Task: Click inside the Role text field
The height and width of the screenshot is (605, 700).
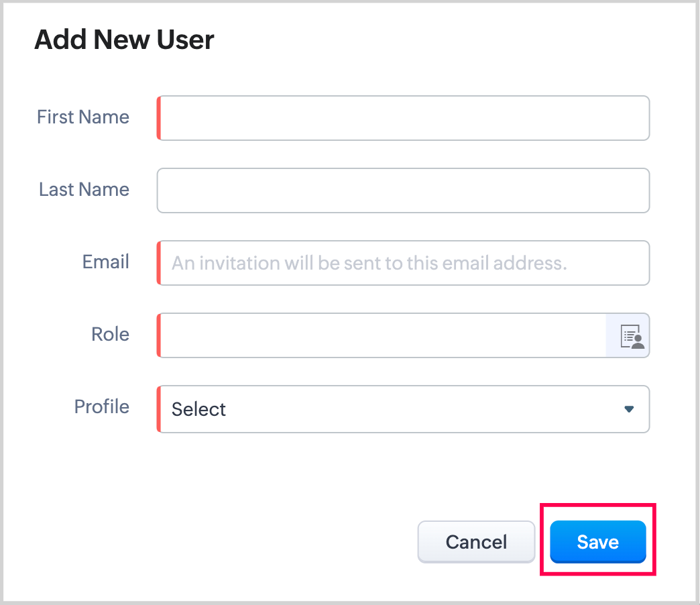Action: coord(382,335)
